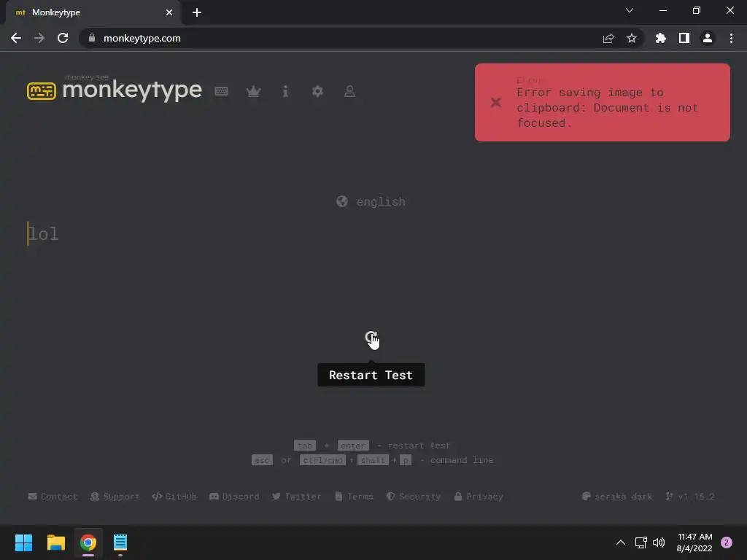Expand the tab search dropdown arrow
The height and width of the screenshot is (560, 747).
[x=630, y=10]
